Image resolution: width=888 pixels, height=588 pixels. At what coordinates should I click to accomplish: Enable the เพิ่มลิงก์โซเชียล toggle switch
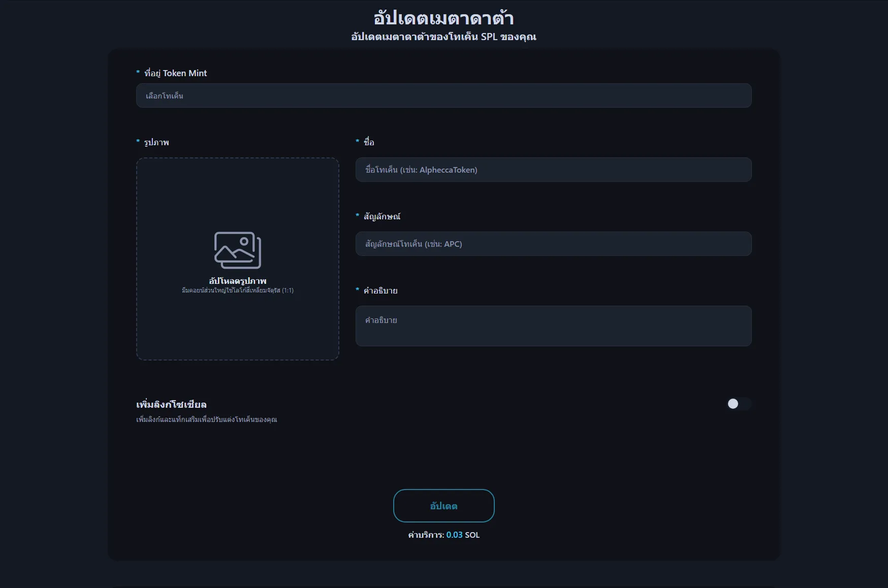point(738,404)
